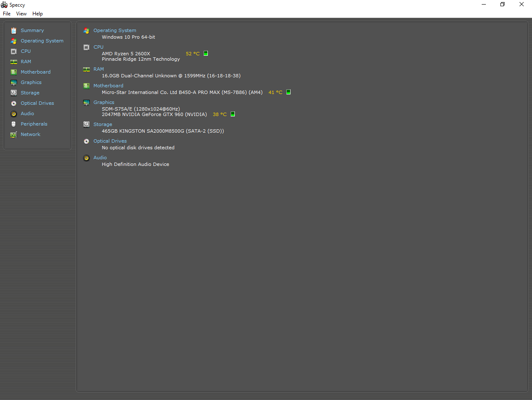Image resolution: width=532 pixels, height=400 pixels.
Task: Click the CPU heading link in summary
Action: click(99, 47)
